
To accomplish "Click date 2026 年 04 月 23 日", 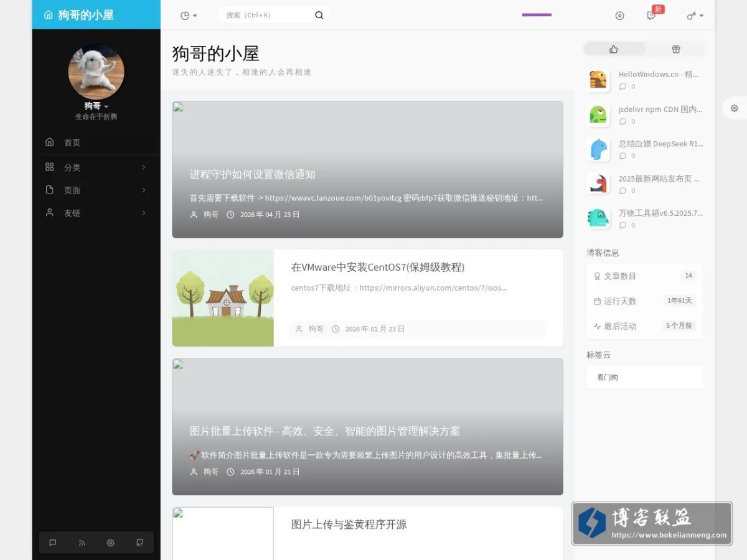I will coord(270,215).
